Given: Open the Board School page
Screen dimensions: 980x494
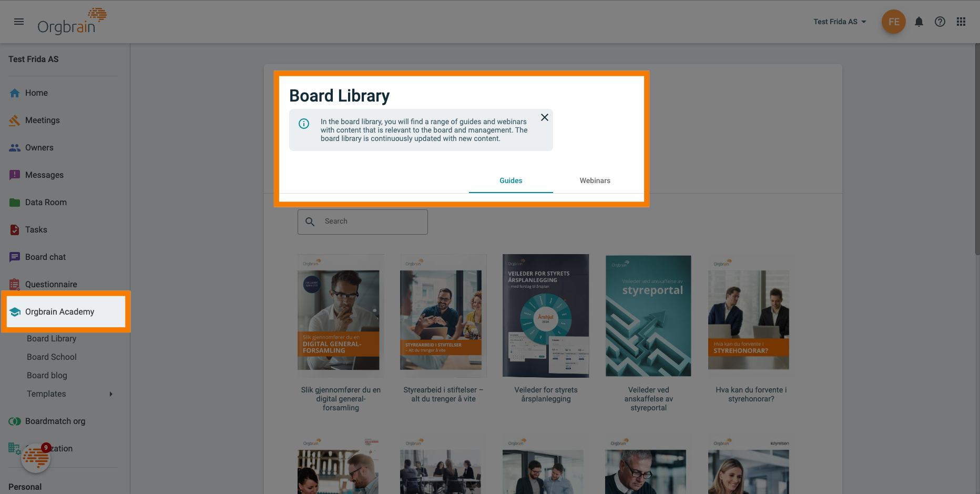Looking at the screenshot, I should click(x=52, y=357).
